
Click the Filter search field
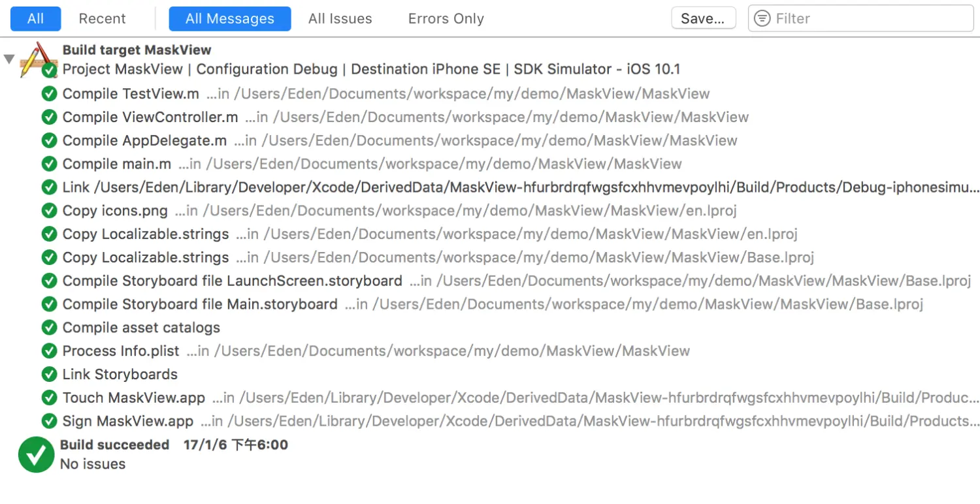pos(860,18)
